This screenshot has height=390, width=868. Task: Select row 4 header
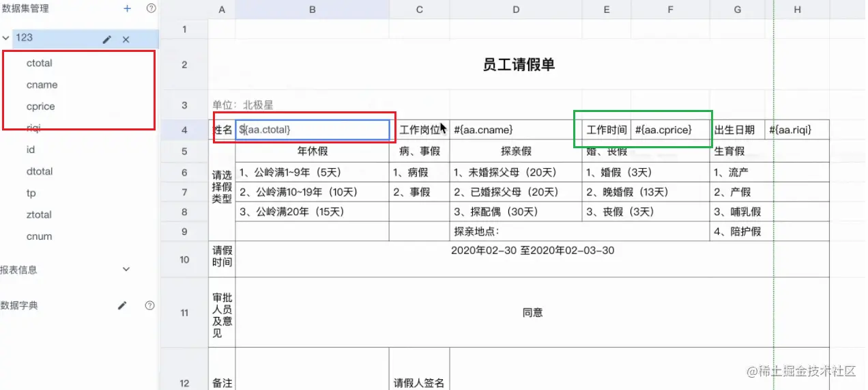pos(184,129)
